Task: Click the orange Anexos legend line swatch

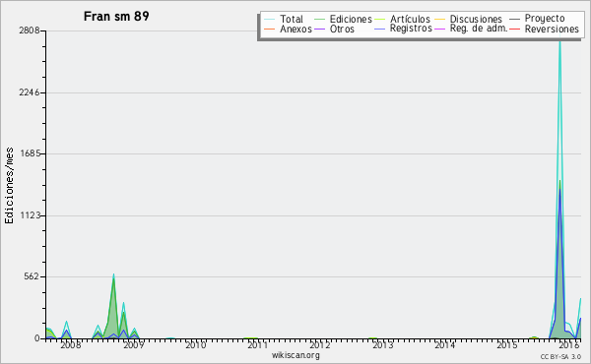Action: click(x=269, y=29)
